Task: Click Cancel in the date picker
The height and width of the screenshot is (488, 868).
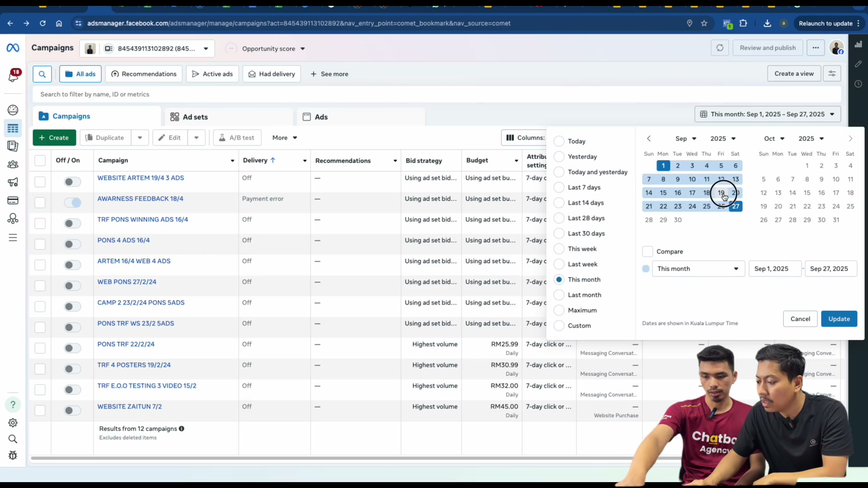Action: pyautogui.click(x=800, y=319)
